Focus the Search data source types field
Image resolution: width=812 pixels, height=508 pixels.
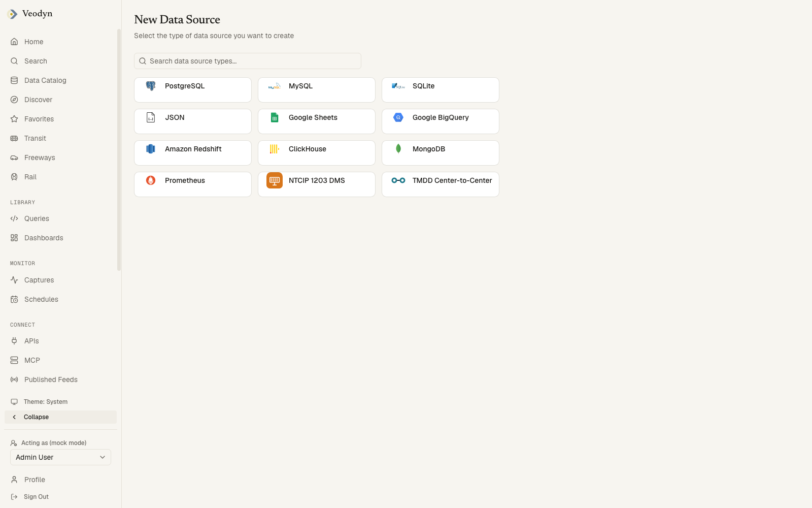(x=248, y=61)
